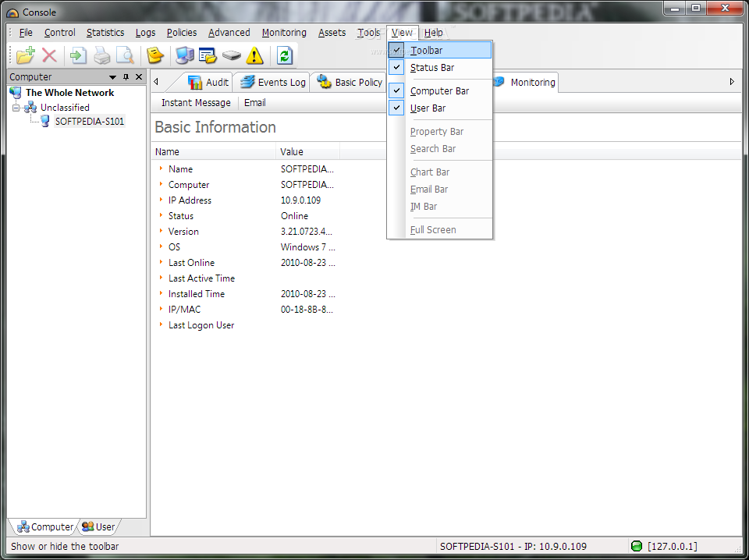Click the export page with green arrow icon
The image size is (749, 560).
coord(78,55)
